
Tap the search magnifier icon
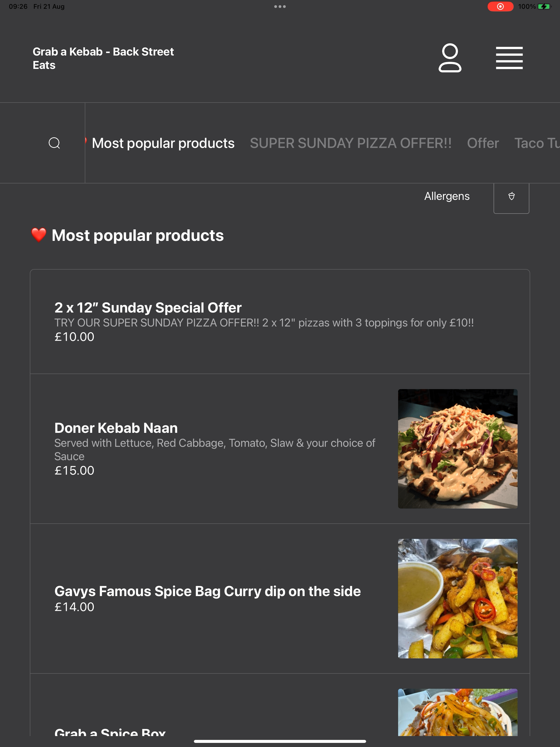point(54,143)
